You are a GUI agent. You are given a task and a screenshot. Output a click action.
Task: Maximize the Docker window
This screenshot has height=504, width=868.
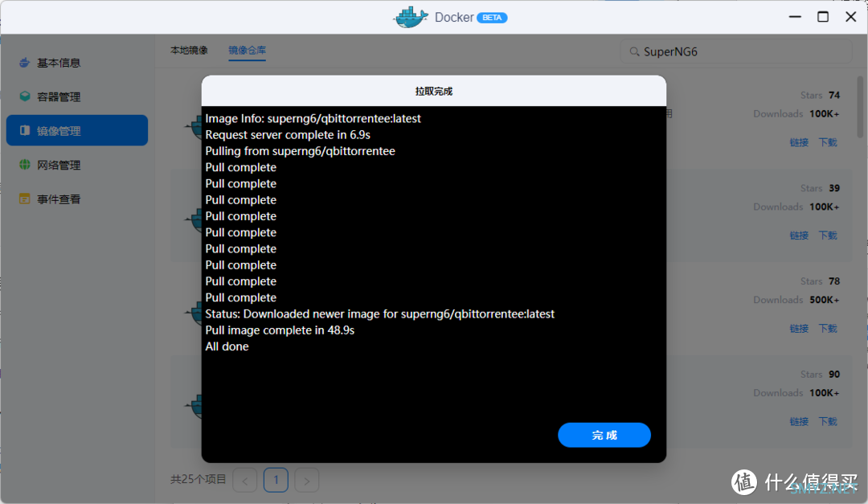click(823, 17)
